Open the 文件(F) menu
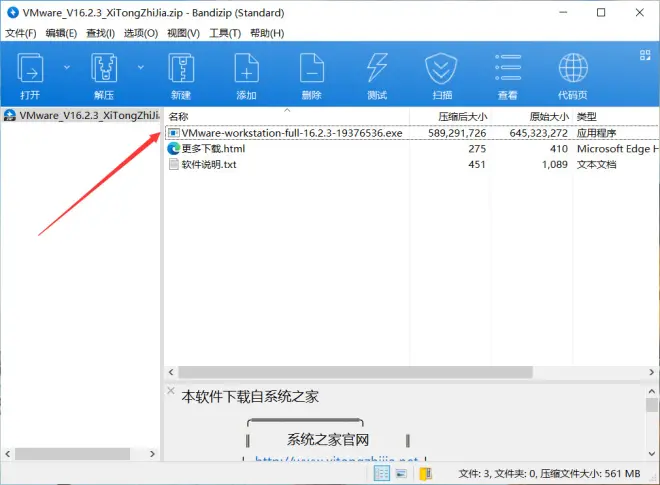660x485 pixels. (x=21, y=33)
